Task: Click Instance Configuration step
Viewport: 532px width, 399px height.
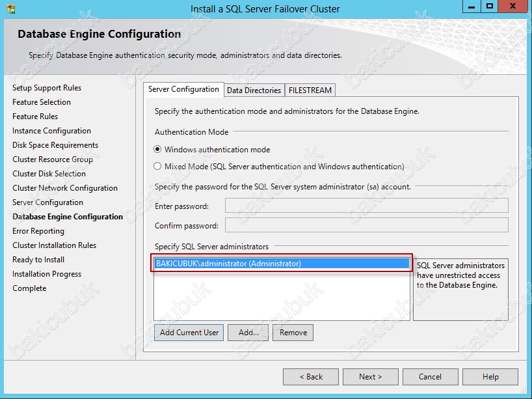Action: (51, 131)
